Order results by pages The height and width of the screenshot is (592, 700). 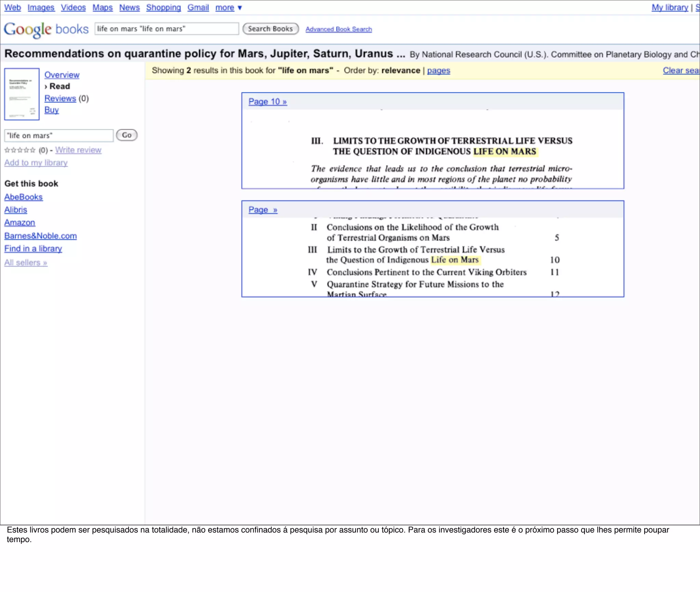pyautogui.click(x=438, y=70)
